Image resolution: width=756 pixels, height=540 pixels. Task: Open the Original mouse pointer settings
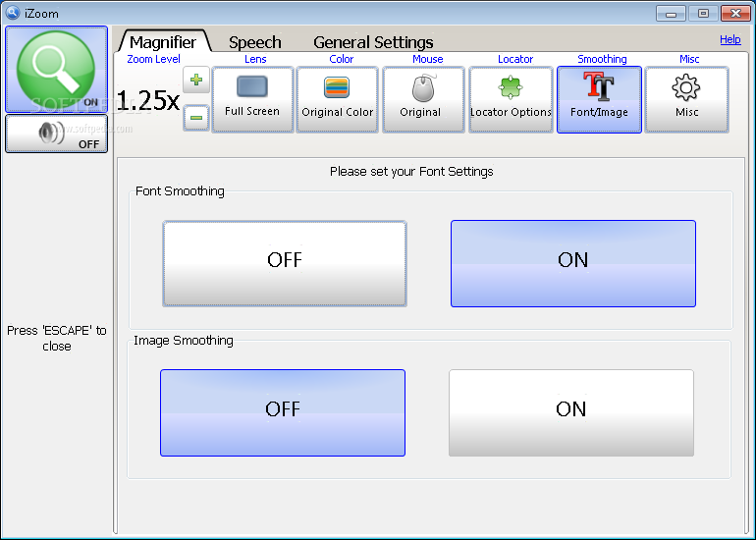tap(423, 100)
